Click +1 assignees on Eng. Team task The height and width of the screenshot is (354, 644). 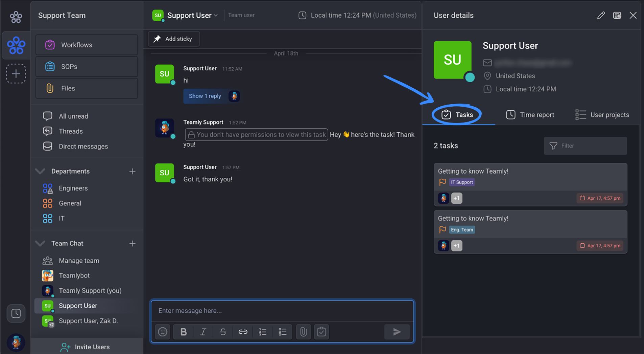(457, 246)
